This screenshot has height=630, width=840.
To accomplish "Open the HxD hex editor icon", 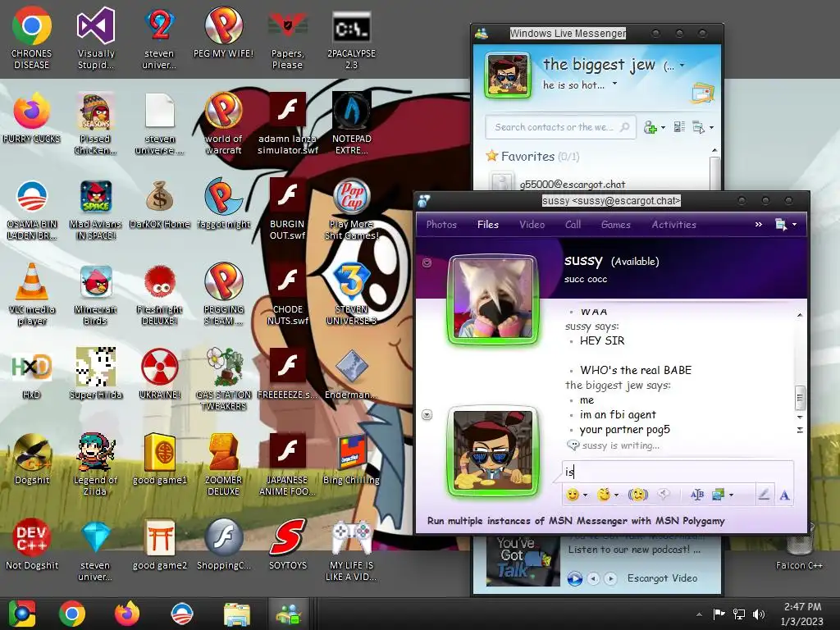I will point(32,374).
